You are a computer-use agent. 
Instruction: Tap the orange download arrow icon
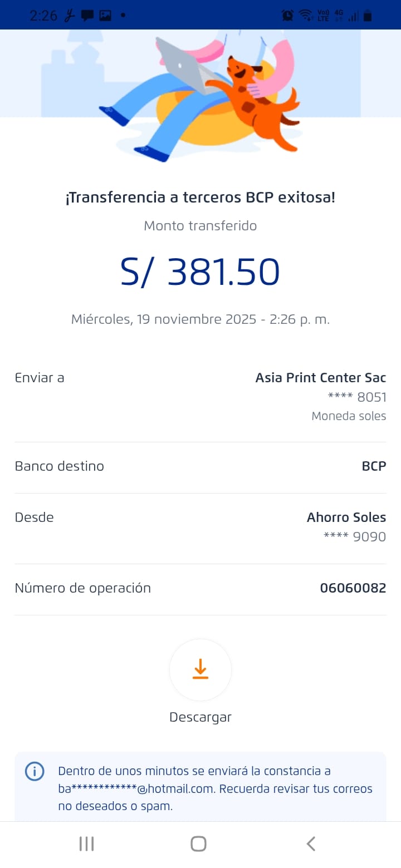(200, 669)
